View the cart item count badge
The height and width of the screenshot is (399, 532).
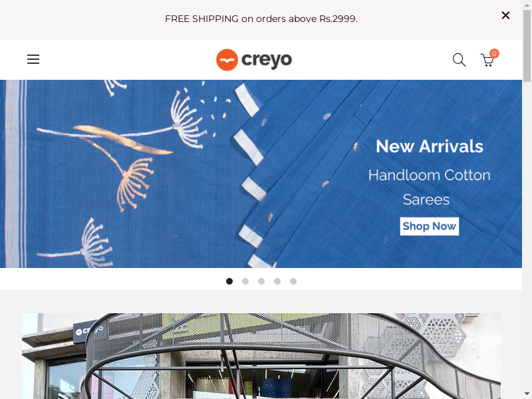494,53
